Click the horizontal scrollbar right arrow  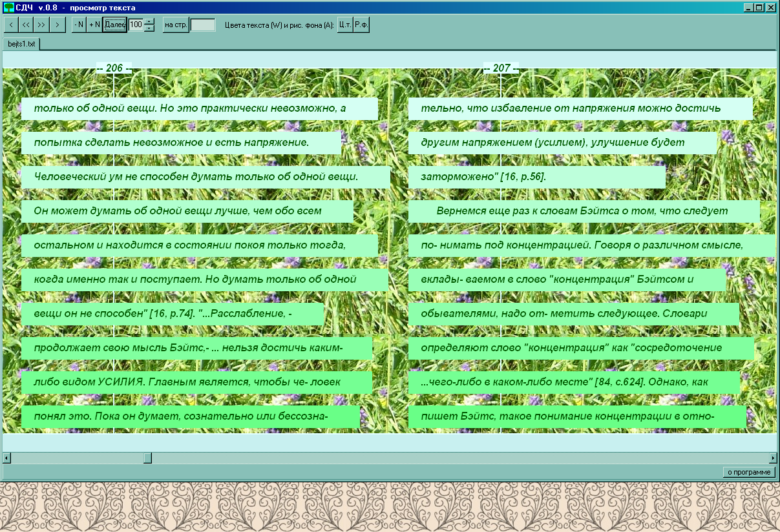tap(773, 458)
